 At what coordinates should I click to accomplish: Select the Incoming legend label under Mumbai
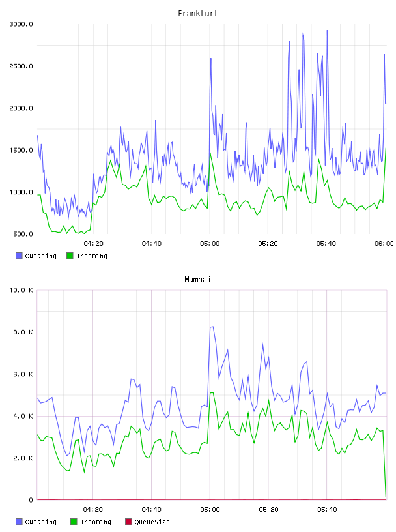pyautogui.click(x=96, y=522)
